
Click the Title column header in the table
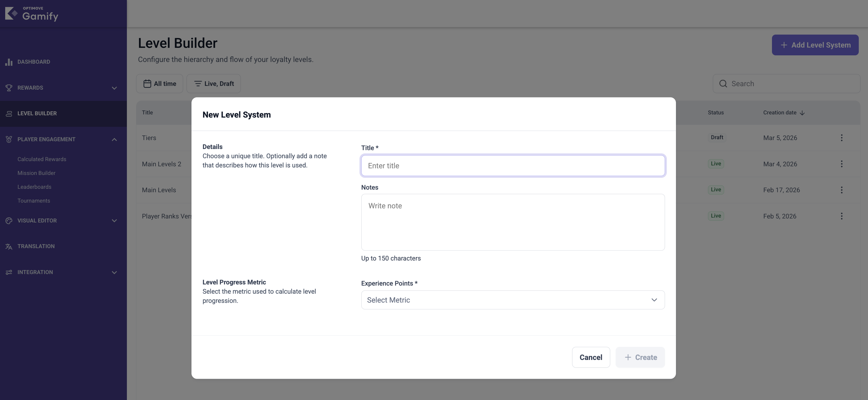[147, 113]
